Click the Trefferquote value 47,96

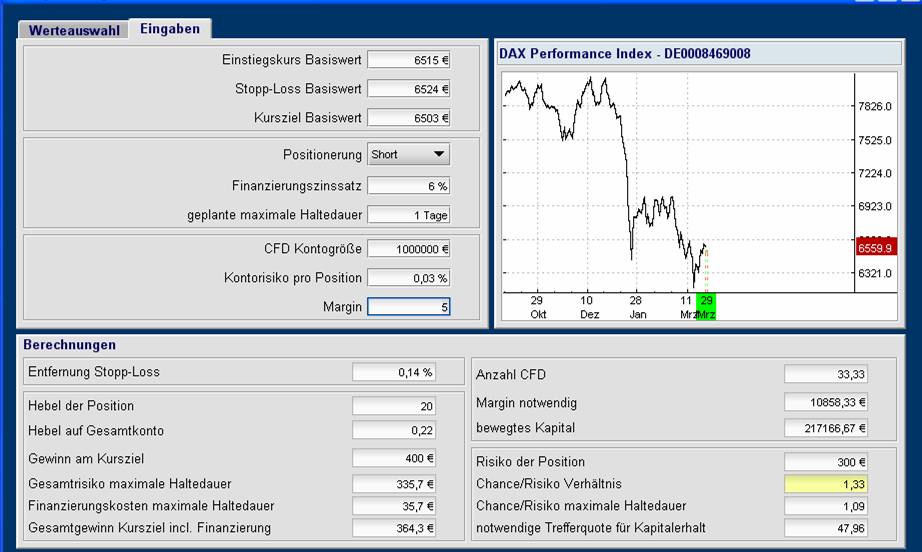826,528
